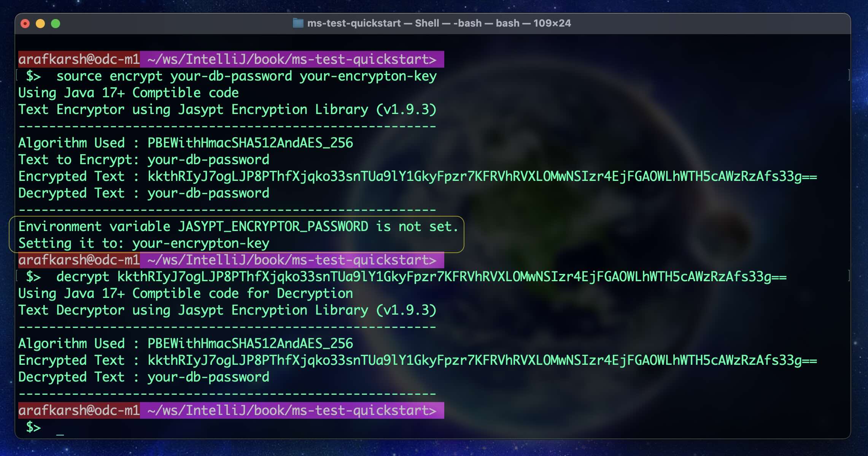The height and width of the screenshot is (456, 868).
Task: Click the green zoom window button
Action: 56,24
